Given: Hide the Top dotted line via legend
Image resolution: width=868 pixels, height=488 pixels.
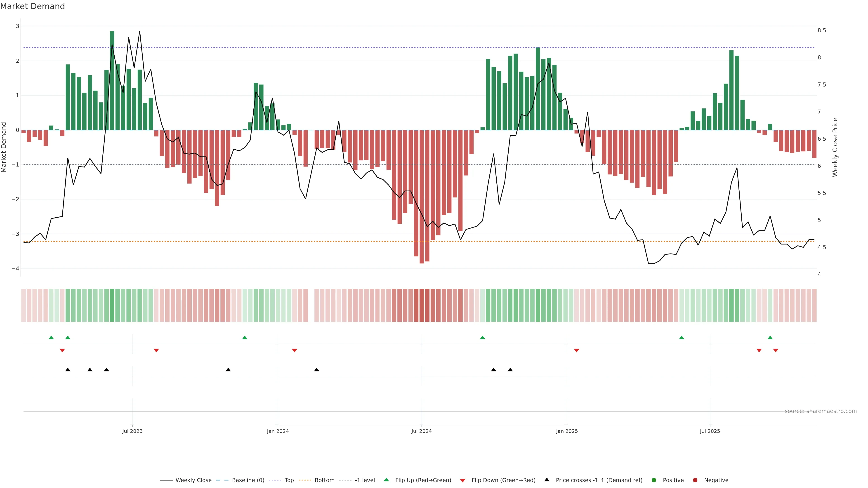Looking at the screenshot, I should [289, 480].
